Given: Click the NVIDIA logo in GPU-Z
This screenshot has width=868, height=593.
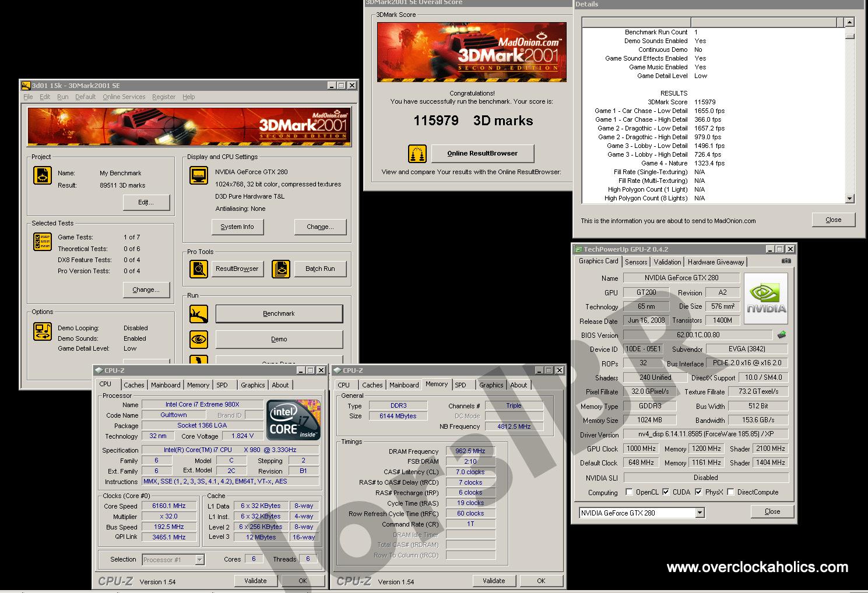Looking at the screenshot, I should (x=766, y=298).
